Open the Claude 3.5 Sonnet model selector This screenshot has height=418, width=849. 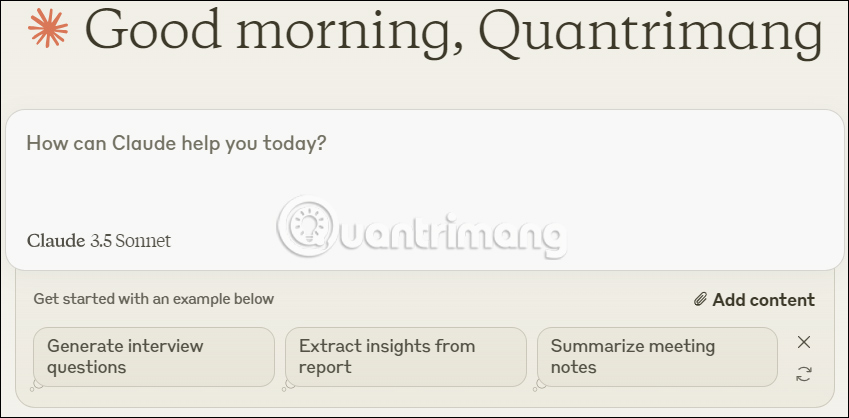click(99, 241)
